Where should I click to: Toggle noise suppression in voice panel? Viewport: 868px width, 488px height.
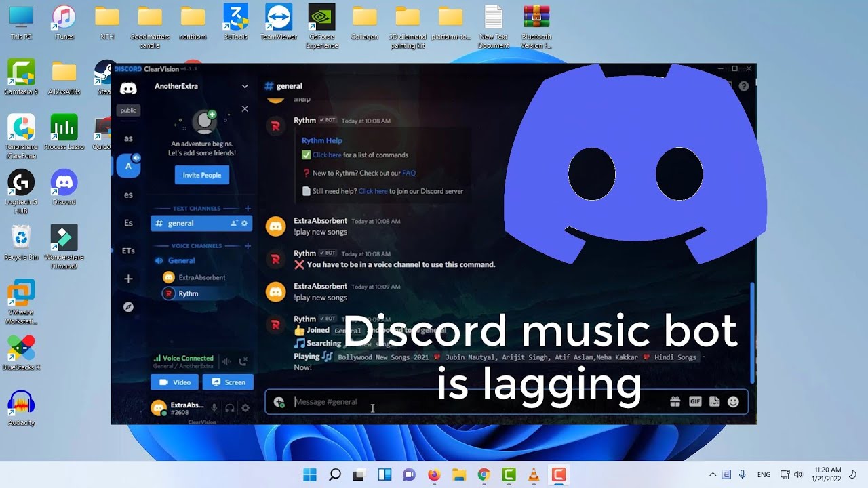[x=227, y=361]
